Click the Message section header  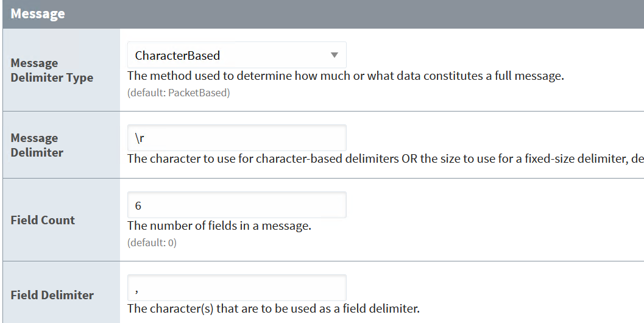(38, 13)
